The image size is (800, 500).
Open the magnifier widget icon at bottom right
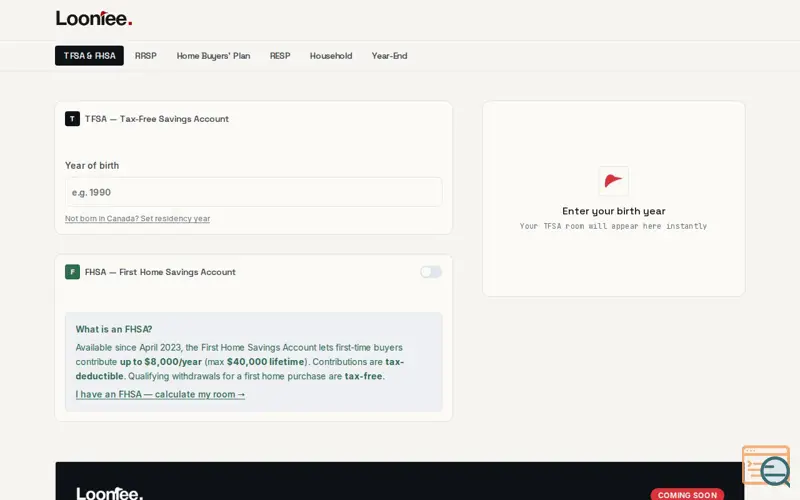[766, 466]
